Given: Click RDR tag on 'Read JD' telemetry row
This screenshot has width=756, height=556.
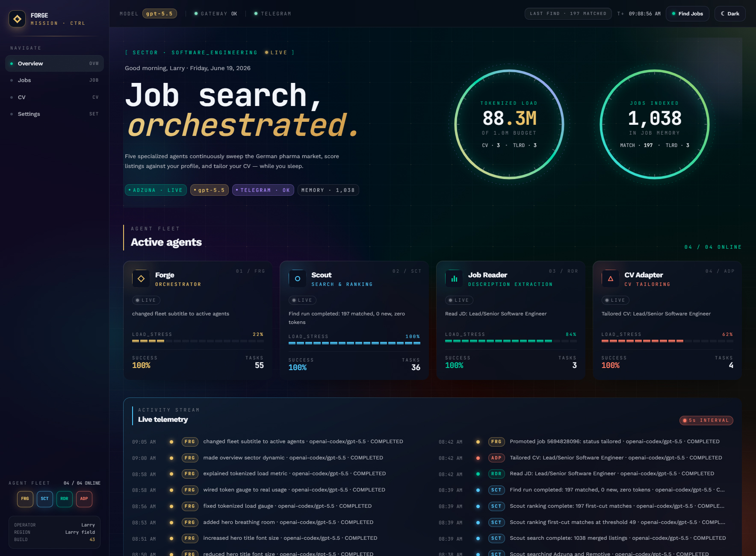Looking at the screenshot, I should tap(496, 474).
